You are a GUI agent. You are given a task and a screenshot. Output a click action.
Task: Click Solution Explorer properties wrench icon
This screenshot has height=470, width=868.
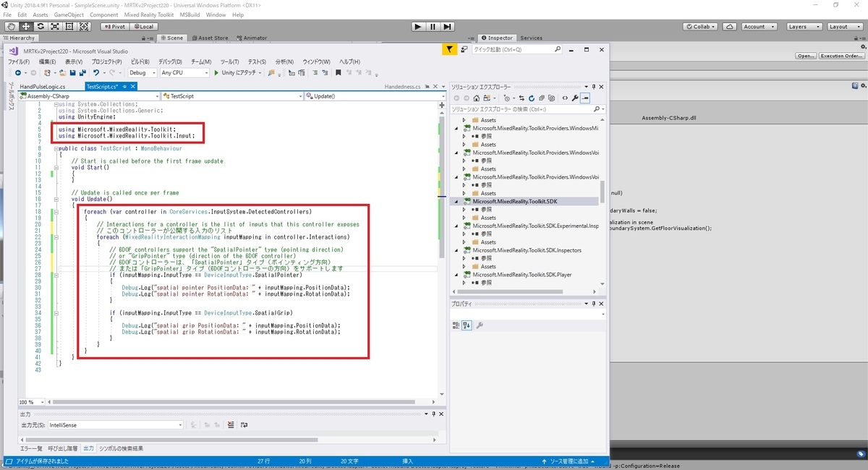click(x=575, y=98)
